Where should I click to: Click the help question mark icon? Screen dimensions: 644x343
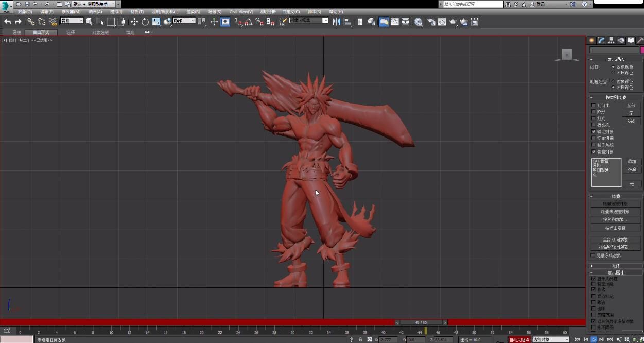point(584,4)
